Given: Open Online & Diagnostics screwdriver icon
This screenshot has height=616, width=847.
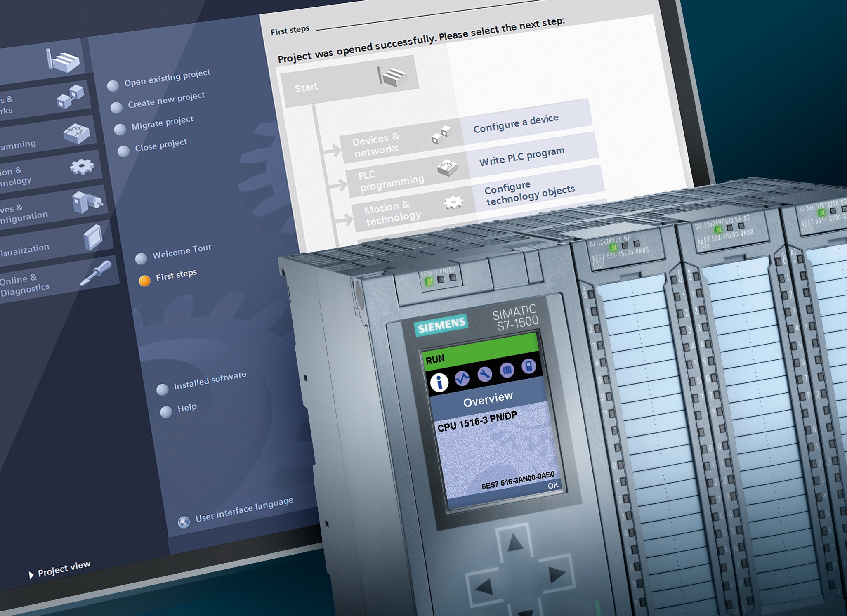Looking at the screenshot, I should (95, 273).
